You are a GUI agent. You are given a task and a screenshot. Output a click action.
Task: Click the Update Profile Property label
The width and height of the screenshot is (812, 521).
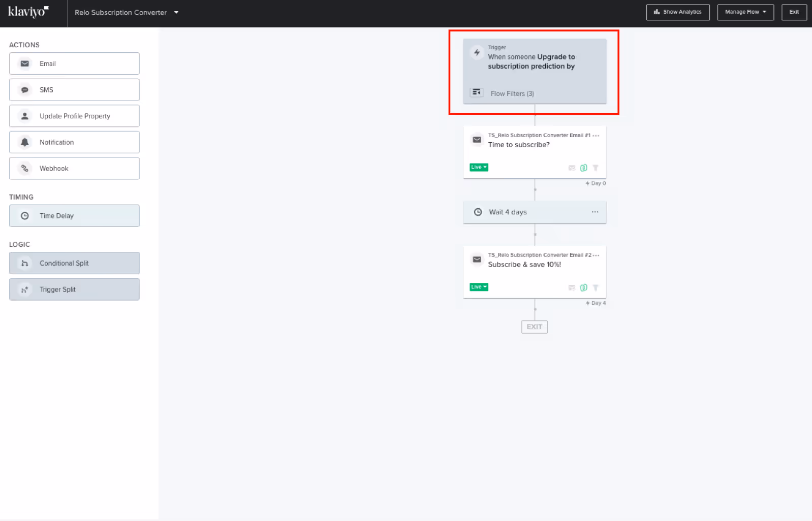point(75,116)
